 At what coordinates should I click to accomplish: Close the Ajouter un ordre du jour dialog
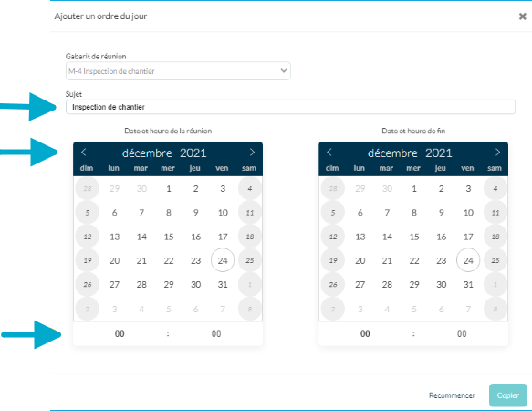coord(522,16)
